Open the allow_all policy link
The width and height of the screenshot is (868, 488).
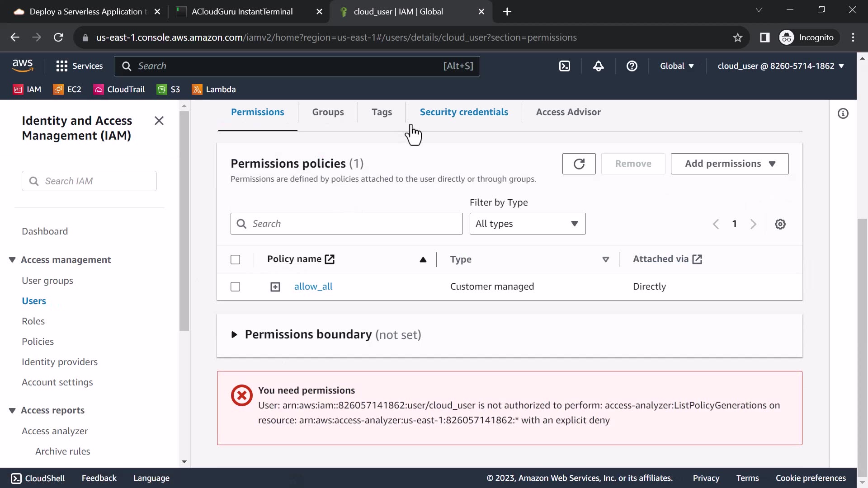click(x=313, y=286)
